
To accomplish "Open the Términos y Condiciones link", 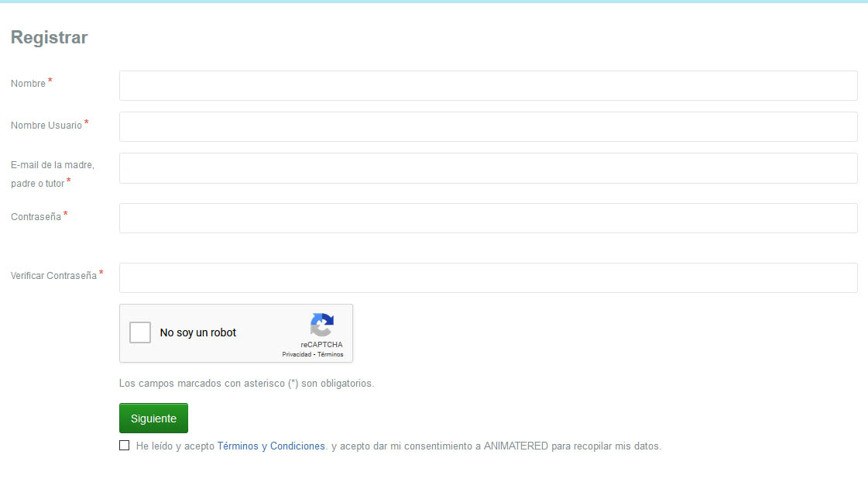I will point(271,446).
